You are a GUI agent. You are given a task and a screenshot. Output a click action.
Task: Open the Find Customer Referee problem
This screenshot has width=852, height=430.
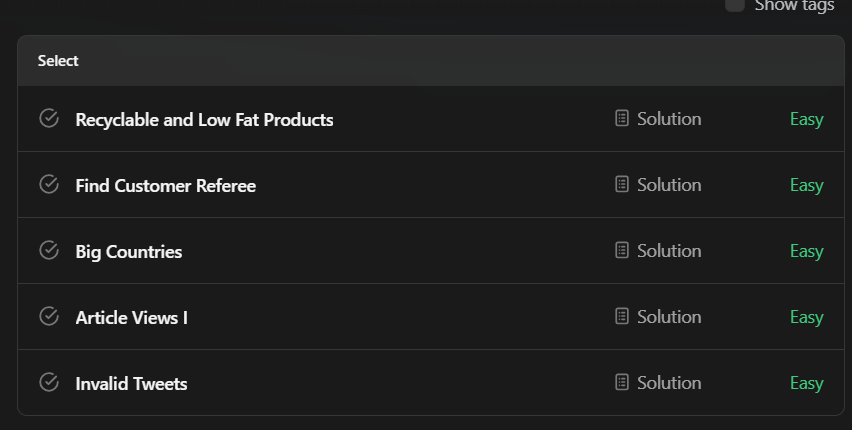(x=166, y=185)
